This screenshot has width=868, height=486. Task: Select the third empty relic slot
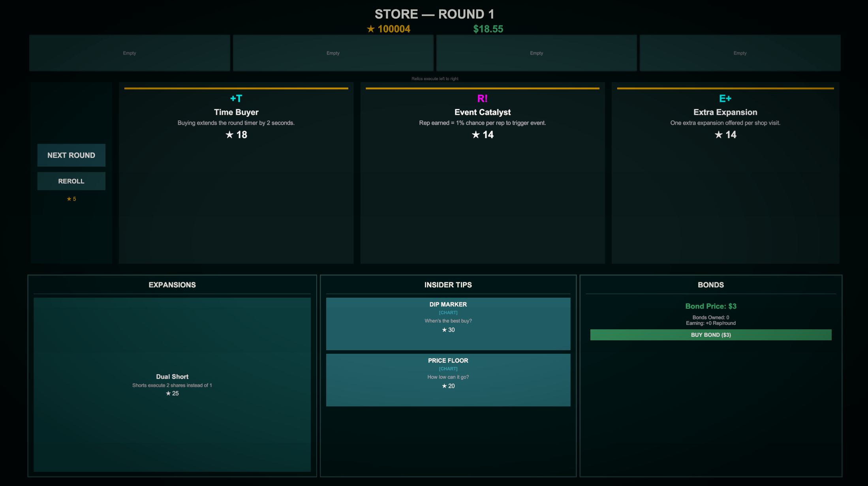[536, 53]
